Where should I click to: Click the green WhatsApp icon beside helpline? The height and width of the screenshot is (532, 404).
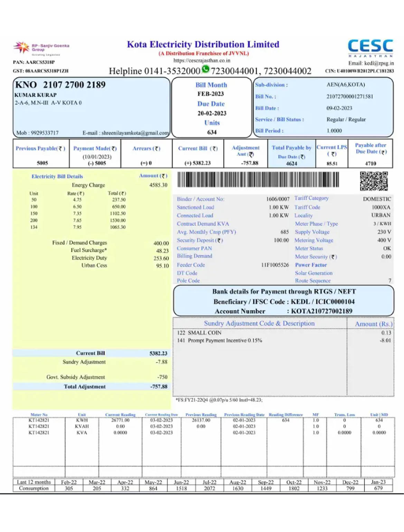(206, 69)
